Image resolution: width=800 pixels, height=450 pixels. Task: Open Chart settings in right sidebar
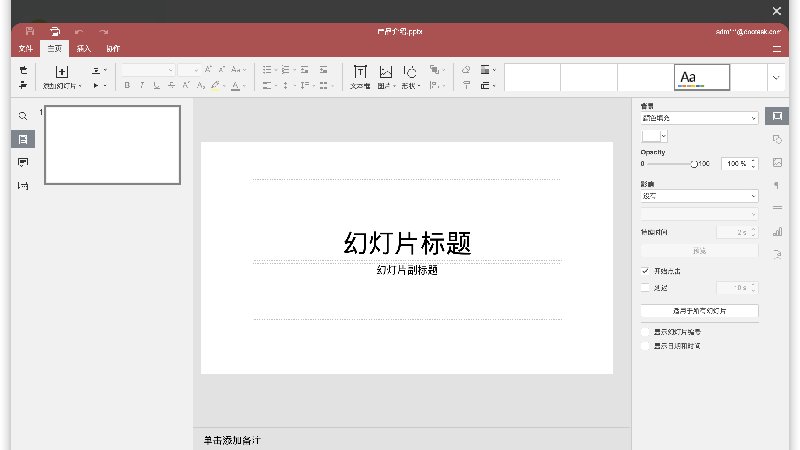777,232
